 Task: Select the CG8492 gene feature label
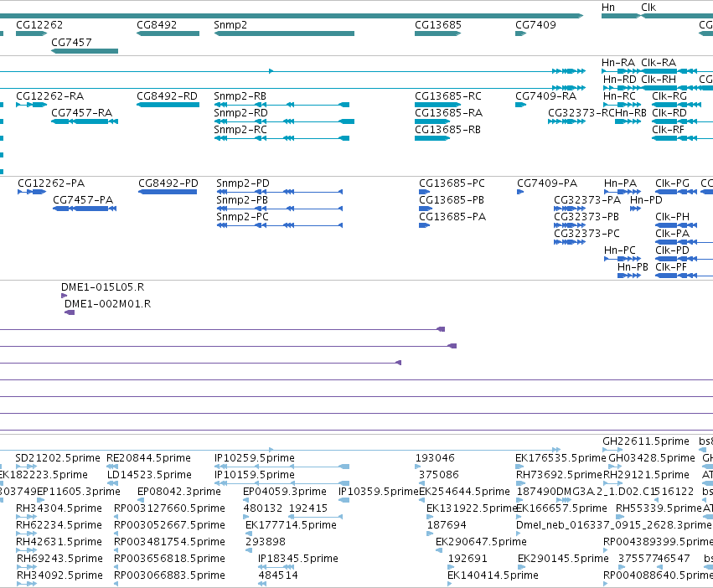coord(157,25)
